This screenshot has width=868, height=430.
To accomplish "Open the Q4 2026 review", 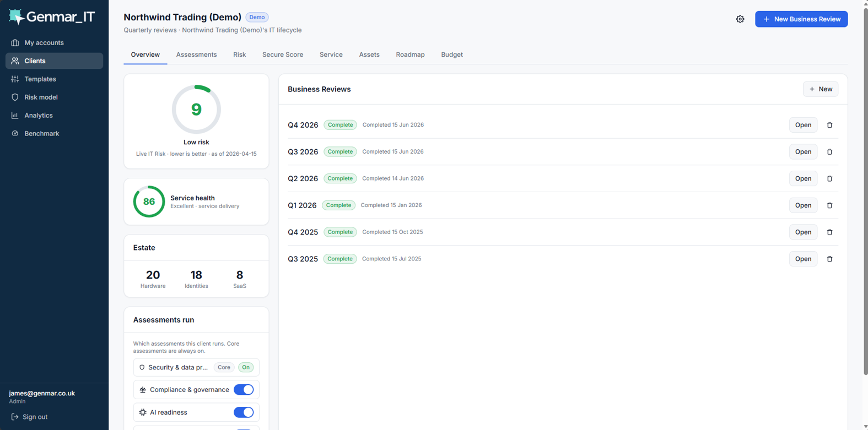I will click(803, 125).
